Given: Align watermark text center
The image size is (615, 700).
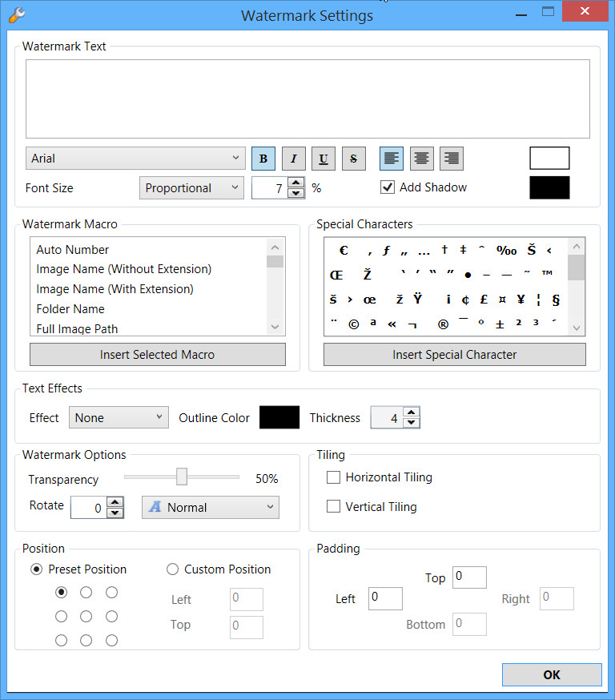Looking at the screenshot, I should [x=422, y=159].
